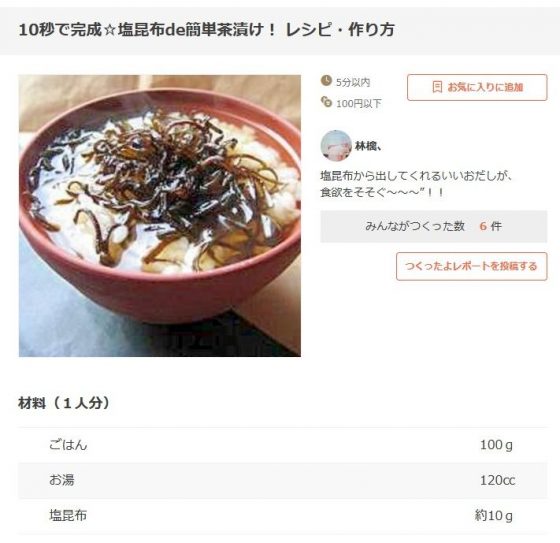The image size is (560, 543).
Task: Post a つくったよレポート report
Action: (x=471, y=266)
